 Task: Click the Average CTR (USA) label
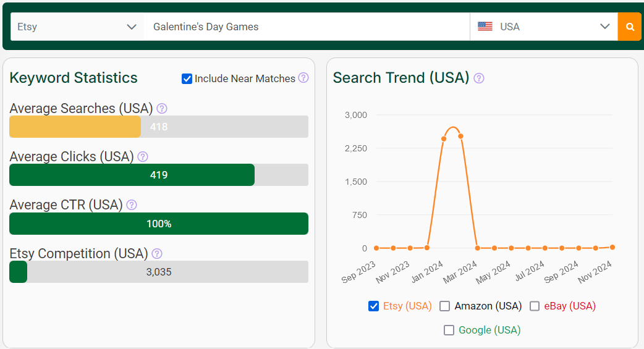(x=66, y=205)
